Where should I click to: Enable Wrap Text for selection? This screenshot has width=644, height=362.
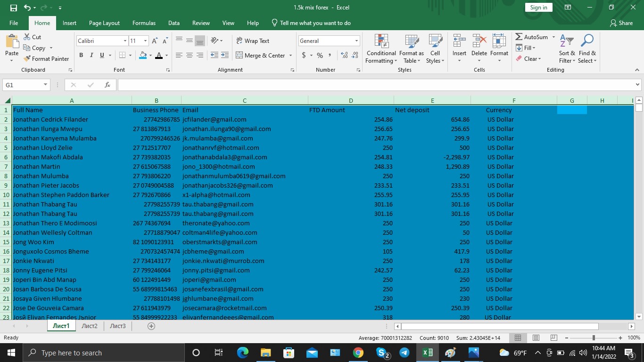(255, 41)
